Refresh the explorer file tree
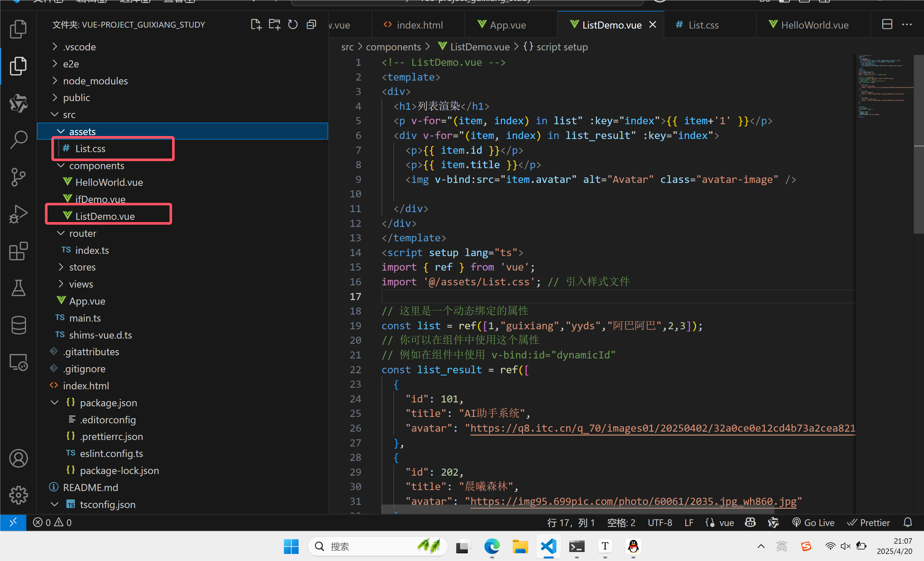This screenshot has height=561, width=924. pos(292,25)
